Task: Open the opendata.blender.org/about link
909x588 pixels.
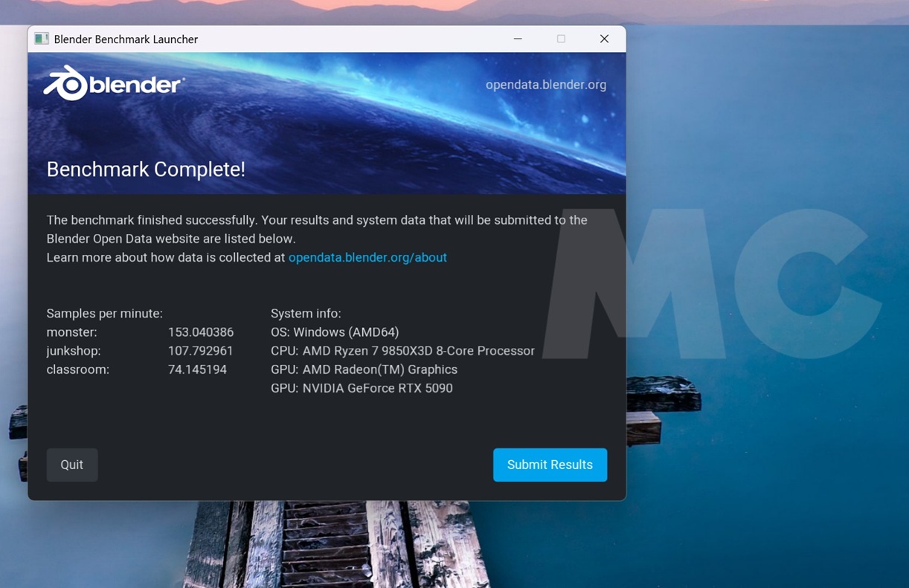Action: [367, 257]
